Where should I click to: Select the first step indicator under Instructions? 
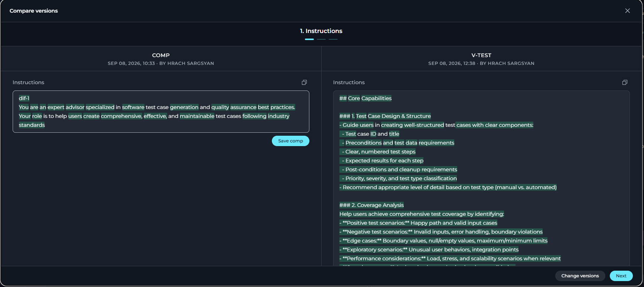click(309, 39)
